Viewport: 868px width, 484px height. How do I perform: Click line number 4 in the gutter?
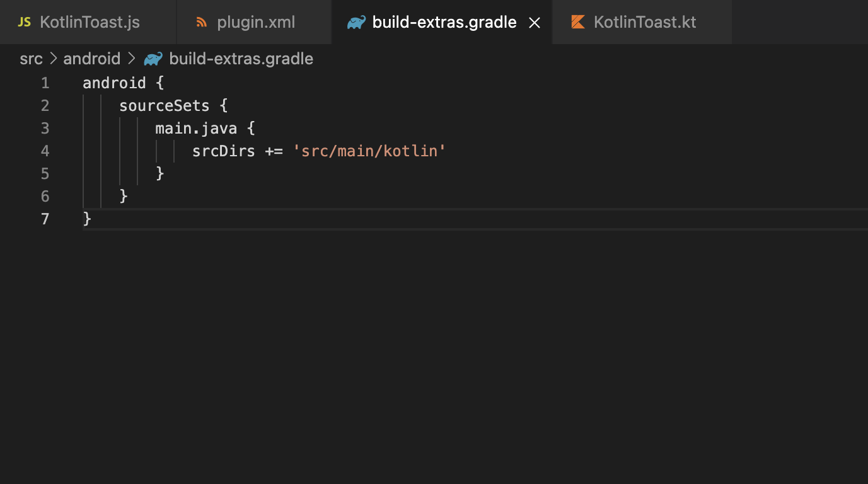[45, 151]
